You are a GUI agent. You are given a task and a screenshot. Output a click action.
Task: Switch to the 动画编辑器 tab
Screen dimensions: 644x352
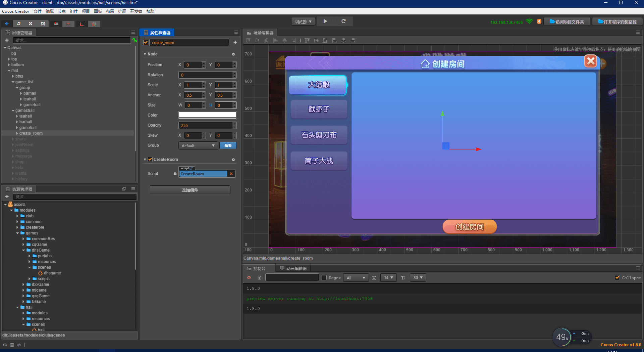(293, 268)
